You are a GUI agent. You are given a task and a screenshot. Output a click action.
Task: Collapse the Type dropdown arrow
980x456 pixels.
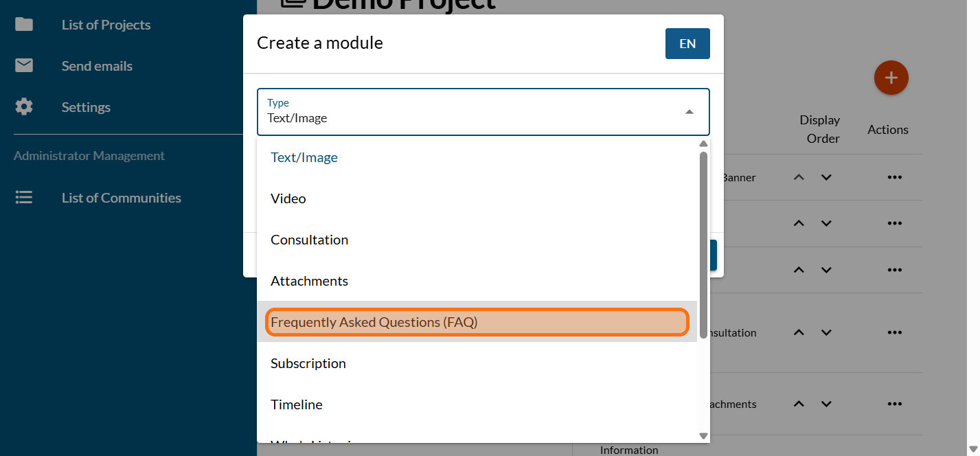(689, 112)
